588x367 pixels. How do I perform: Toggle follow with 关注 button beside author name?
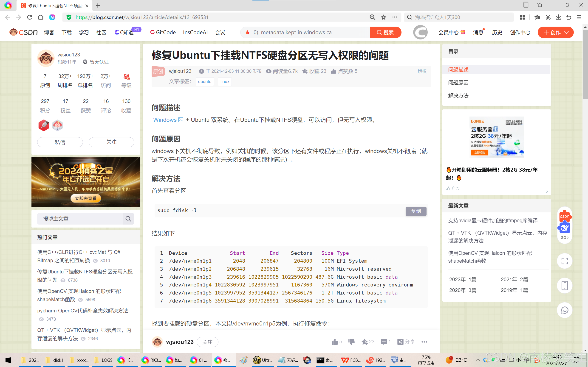[x=207, y=342]
